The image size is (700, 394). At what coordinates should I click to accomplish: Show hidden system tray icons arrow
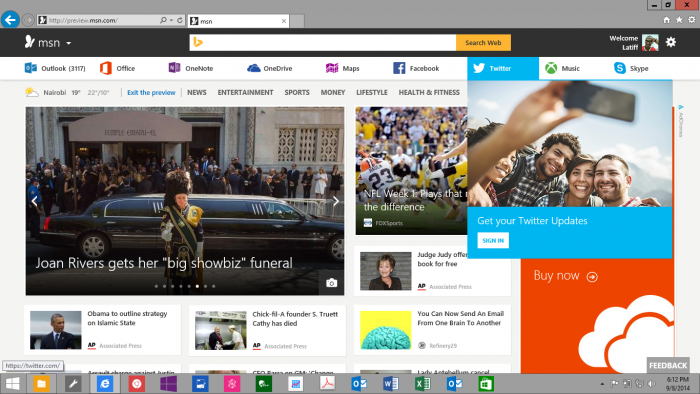pos(602,384)
